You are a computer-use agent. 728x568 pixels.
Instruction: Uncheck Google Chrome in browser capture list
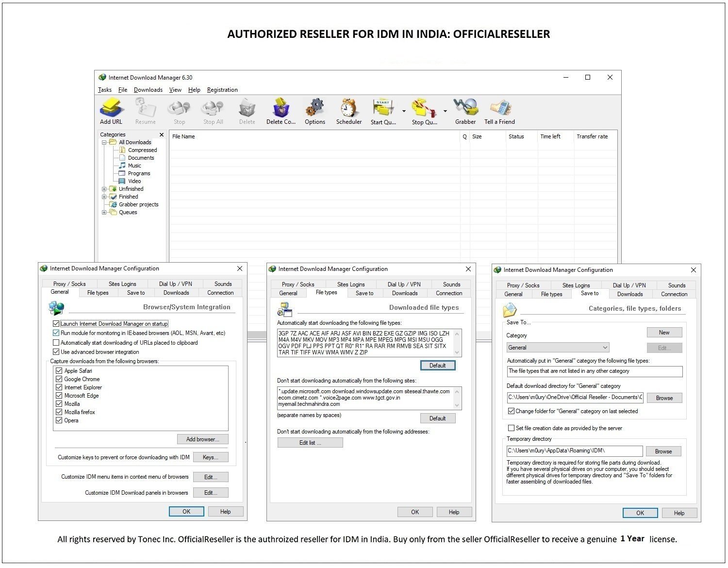tap(59, 379)
